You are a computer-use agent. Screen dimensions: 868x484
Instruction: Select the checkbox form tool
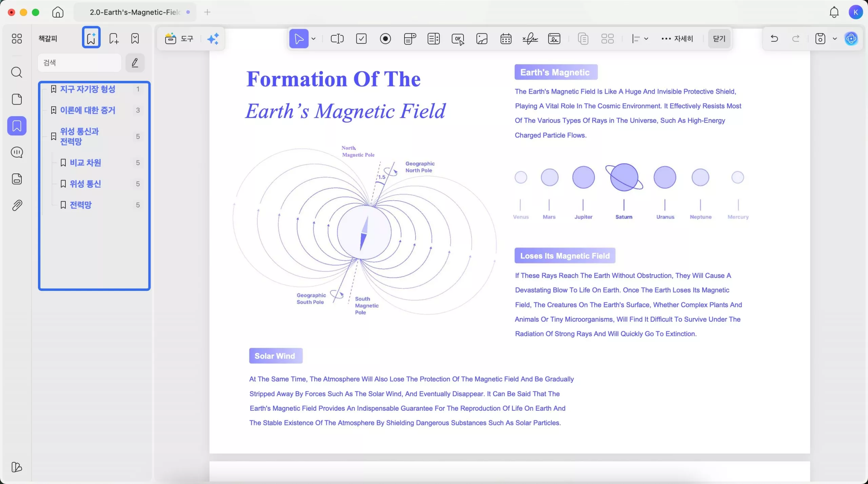pyautogui.click(x=361, y=39)
